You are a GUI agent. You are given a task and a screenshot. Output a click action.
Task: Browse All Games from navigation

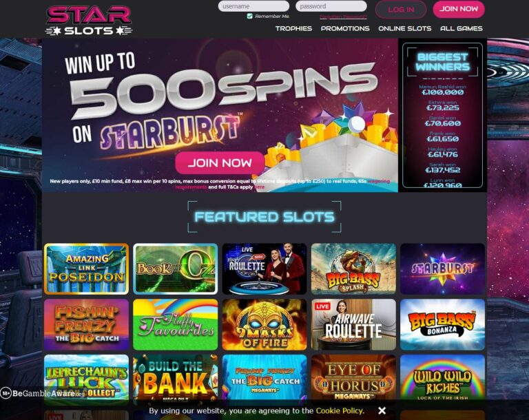(x=461, y=28)
